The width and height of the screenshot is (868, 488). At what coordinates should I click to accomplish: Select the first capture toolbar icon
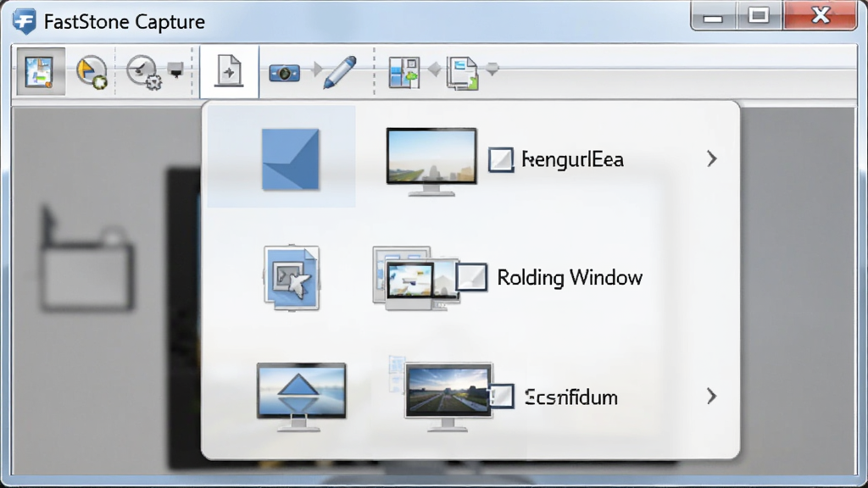[x=41, y=71]
